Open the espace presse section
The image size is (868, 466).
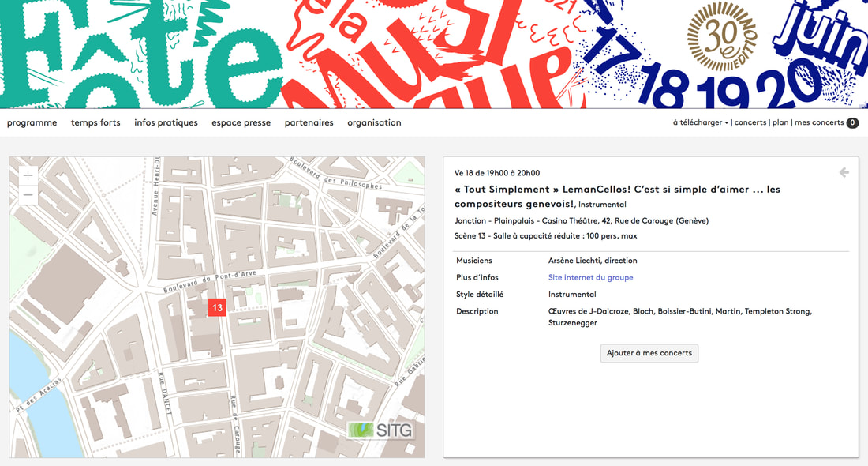click(241, 123)
